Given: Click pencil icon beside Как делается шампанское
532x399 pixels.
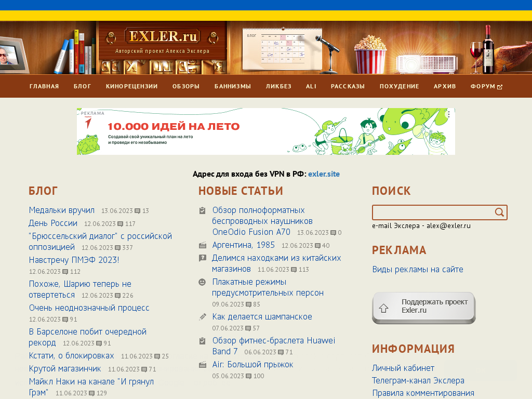Looking at the screenshot, I should click(203, 317).
